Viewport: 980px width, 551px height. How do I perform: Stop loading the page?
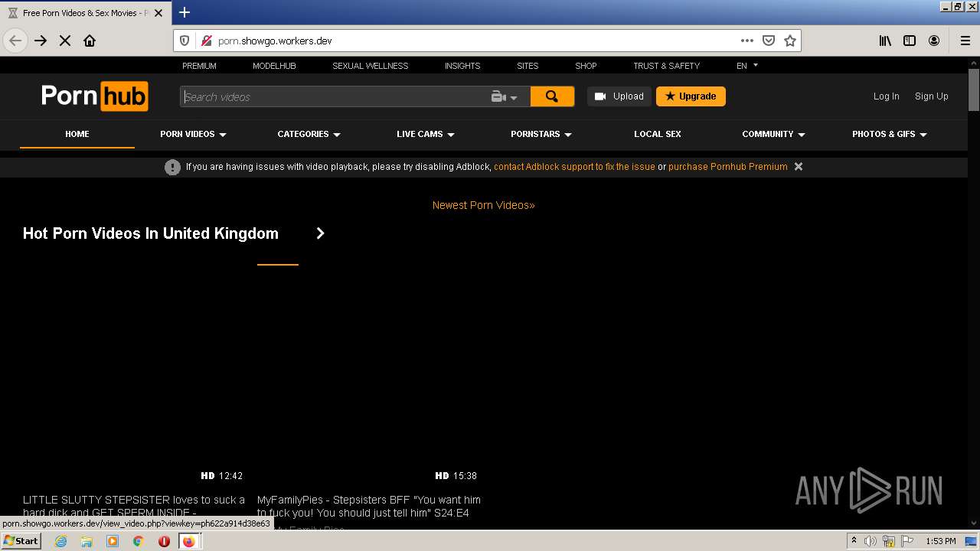[x=65, y=41]
